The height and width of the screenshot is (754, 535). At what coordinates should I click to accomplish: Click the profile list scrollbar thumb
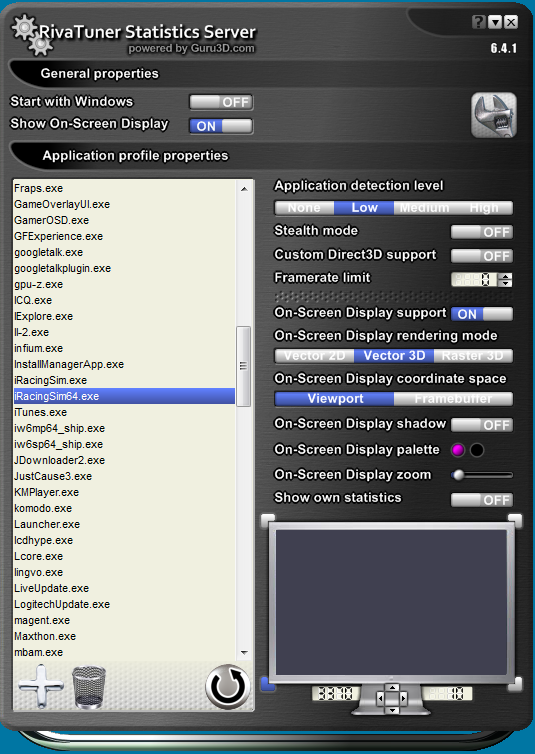coord(244,366)
